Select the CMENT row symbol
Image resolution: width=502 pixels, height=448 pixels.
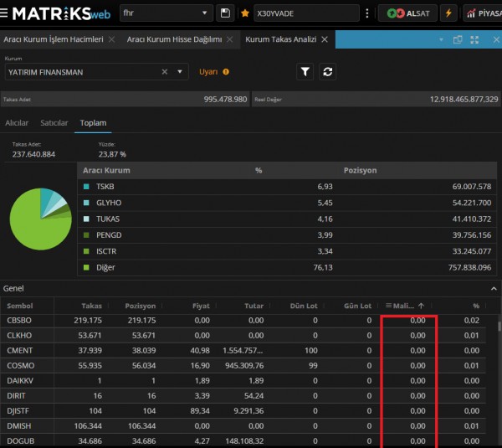click(x=19, y=350)
